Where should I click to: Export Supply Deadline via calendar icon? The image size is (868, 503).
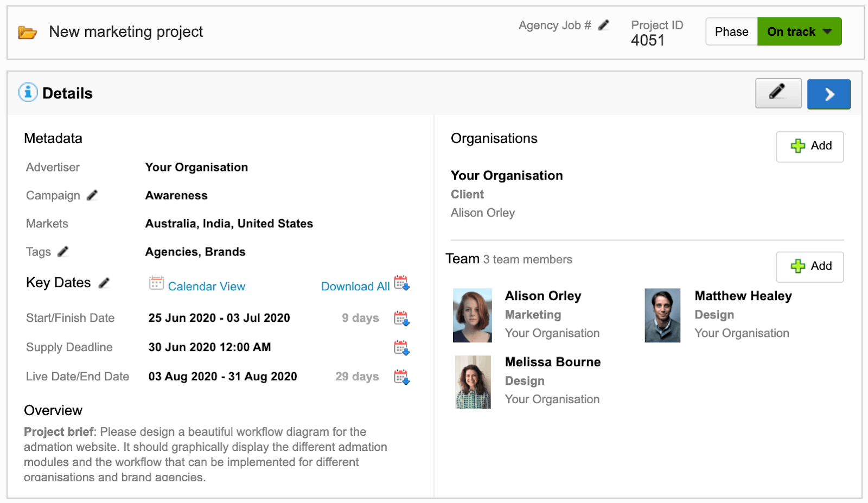[402, 348]
